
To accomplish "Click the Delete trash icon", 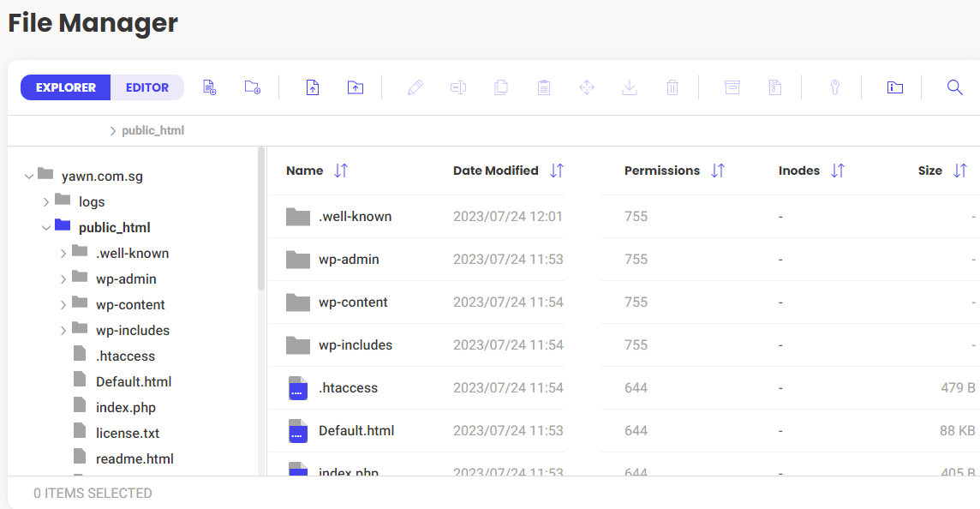I will pos(672,87).
